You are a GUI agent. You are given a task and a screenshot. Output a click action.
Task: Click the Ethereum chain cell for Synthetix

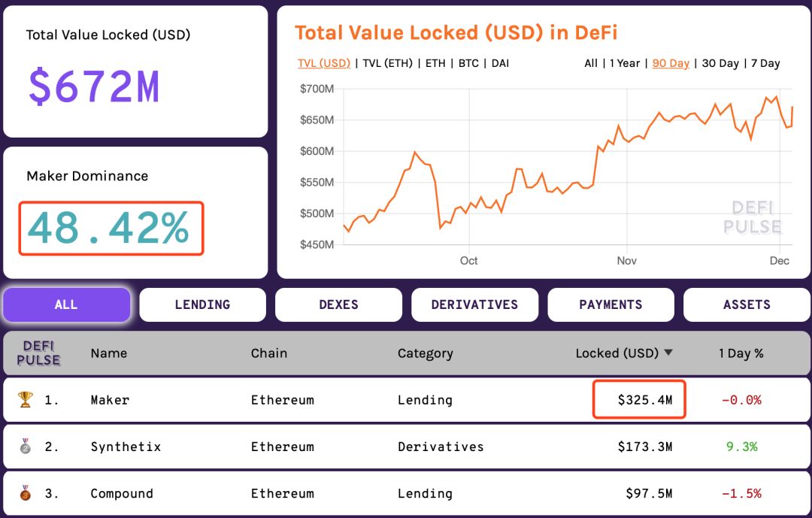283,447
